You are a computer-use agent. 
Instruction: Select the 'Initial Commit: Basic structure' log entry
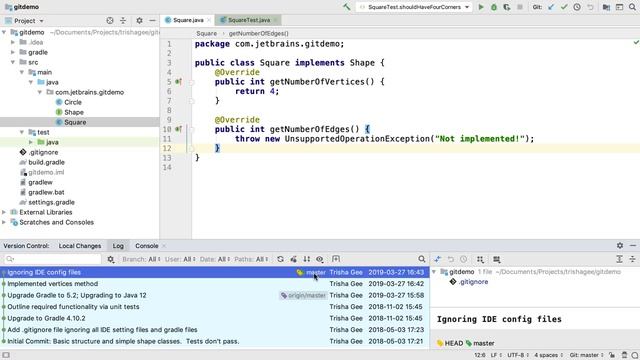tap(215, 341)
